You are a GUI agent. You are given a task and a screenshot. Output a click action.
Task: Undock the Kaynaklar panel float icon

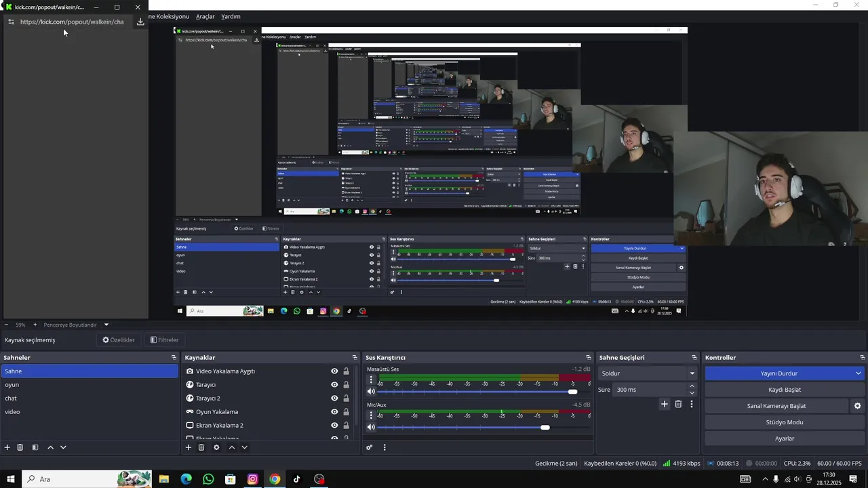click(355, 357)
